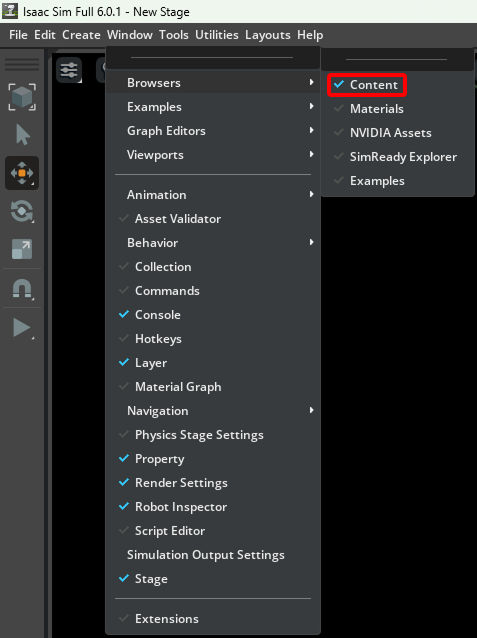Toggle the Snap magnet icon
The width and height of the screenshot is (477, 638).
pyautogui.click(x=22, y=289)
